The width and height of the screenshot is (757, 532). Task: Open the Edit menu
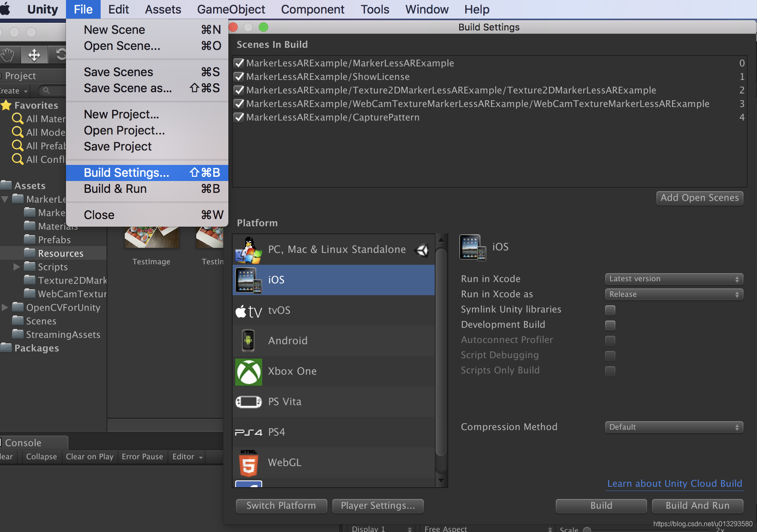pos(118,9)
